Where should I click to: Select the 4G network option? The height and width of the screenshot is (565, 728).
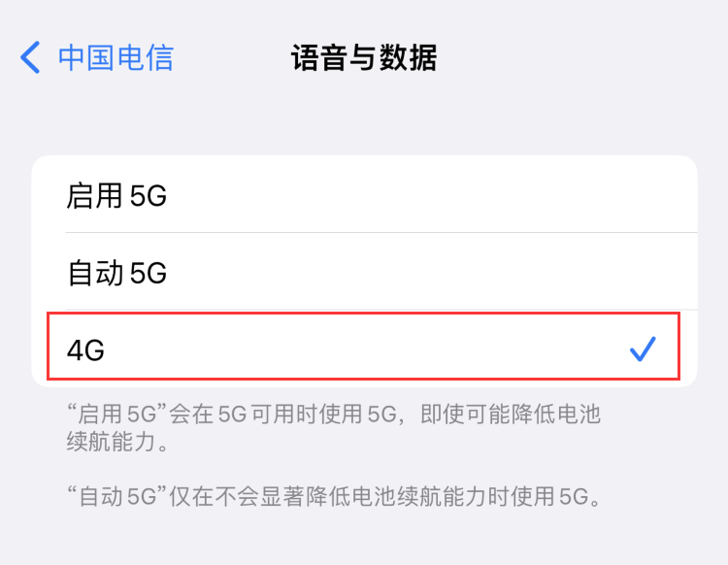coord(364,349)
